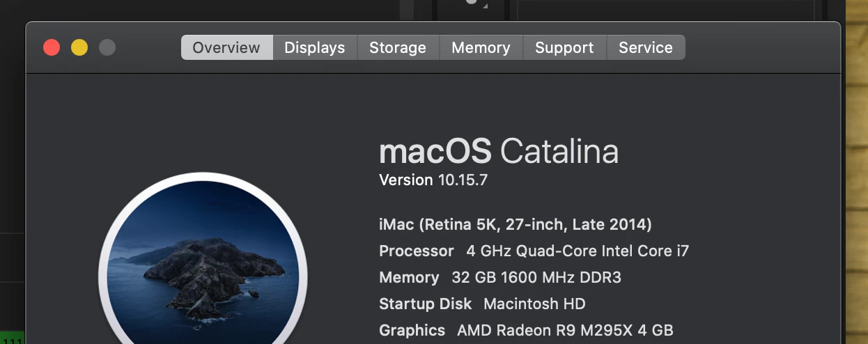868x344 pixels.
Task: Click the Memory 32 GB 1600 MHz line
Action: point(500,277)
